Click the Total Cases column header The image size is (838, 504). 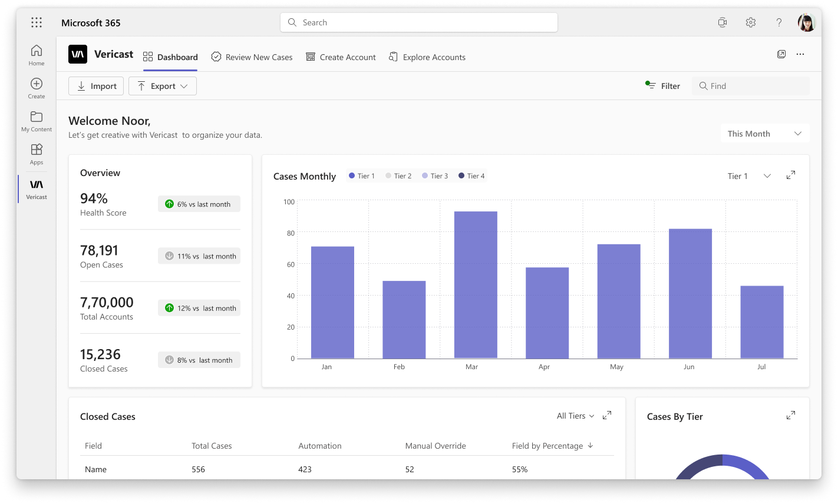tap(212, 446)
